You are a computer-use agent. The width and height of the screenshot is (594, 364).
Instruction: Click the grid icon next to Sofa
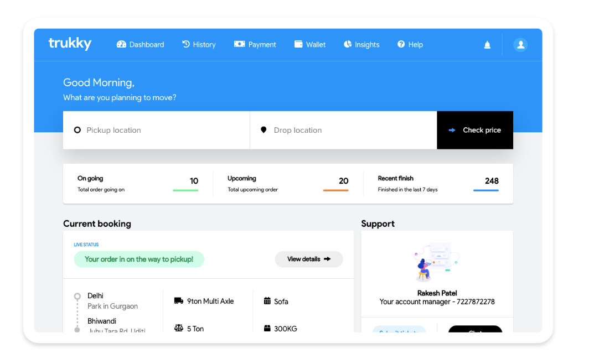point(267,301)
